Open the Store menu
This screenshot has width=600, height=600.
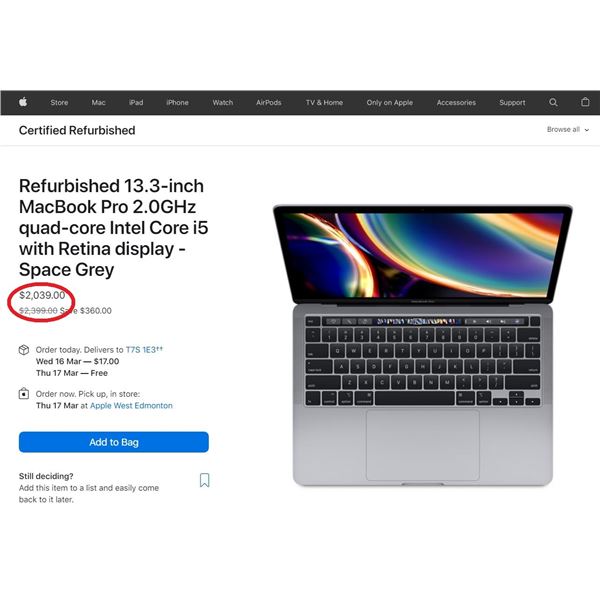59,103
